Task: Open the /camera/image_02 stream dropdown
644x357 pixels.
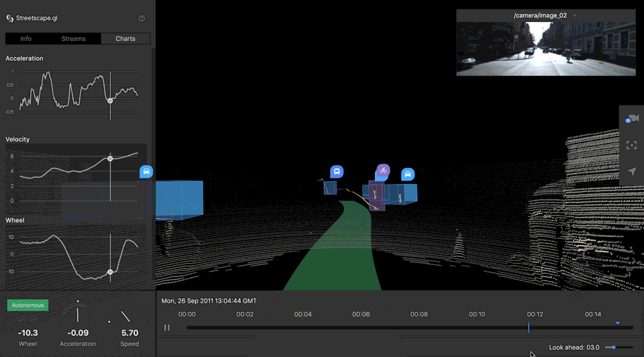Action: (x=545, y=15)
